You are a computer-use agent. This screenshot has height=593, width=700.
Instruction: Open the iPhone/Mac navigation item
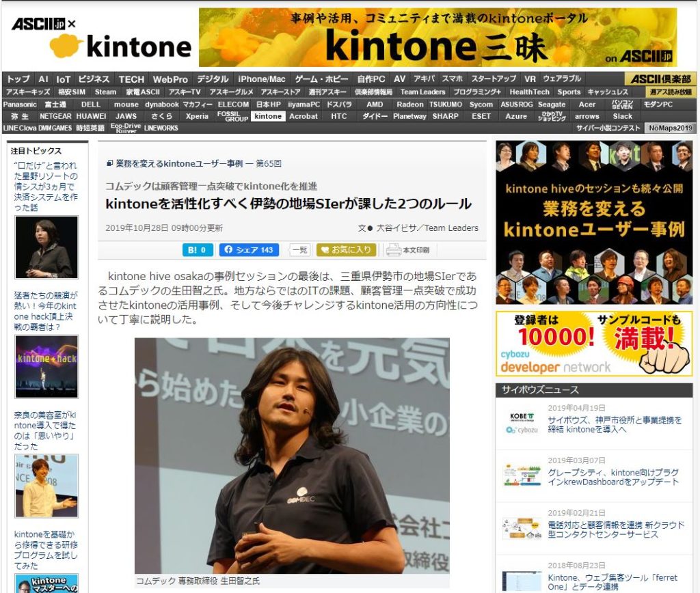click(262, 79)
